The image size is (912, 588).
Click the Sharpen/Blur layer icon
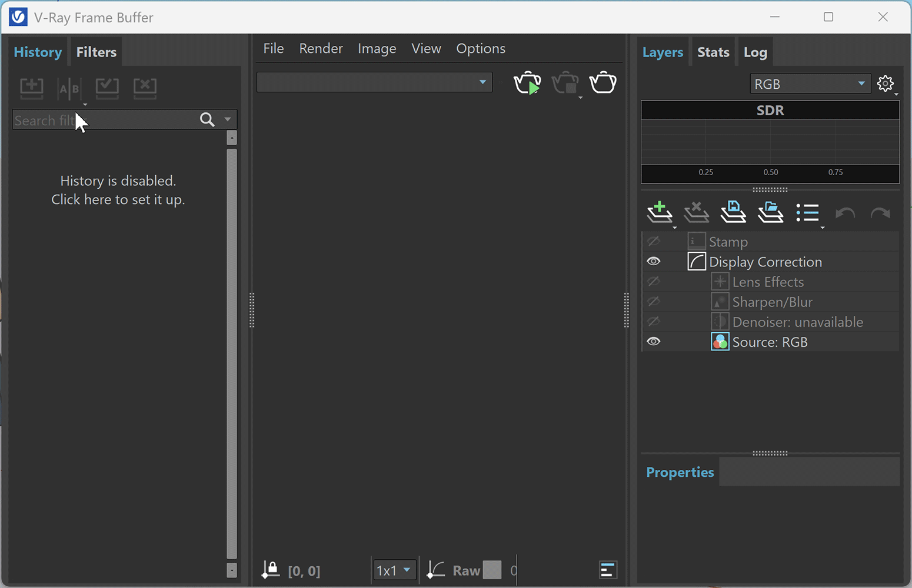(720, 301)
